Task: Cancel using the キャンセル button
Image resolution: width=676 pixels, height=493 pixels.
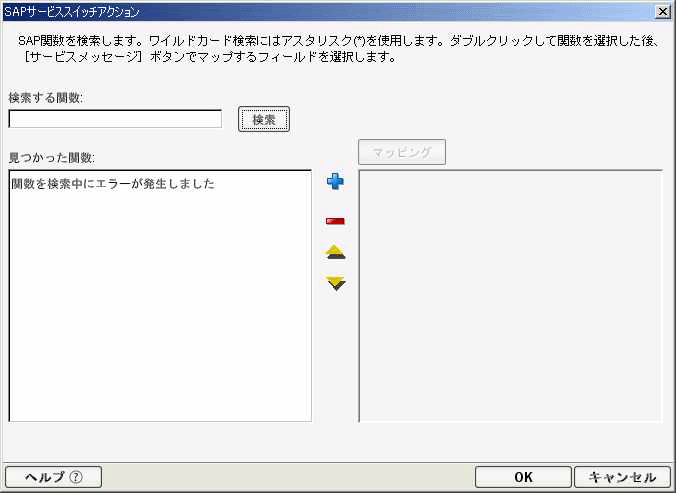Action: tap(622, 477)
